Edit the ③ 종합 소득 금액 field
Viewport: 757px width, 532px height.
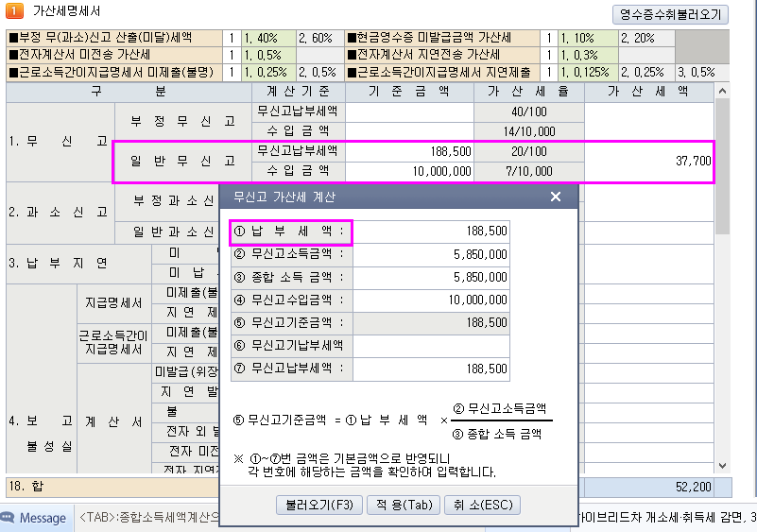click(431, 277)
